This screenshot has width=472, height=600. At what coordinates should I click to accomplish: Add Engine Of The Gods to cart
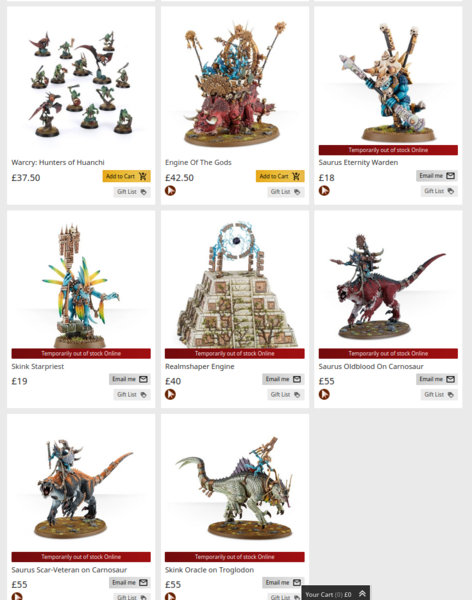pos(280,176)
